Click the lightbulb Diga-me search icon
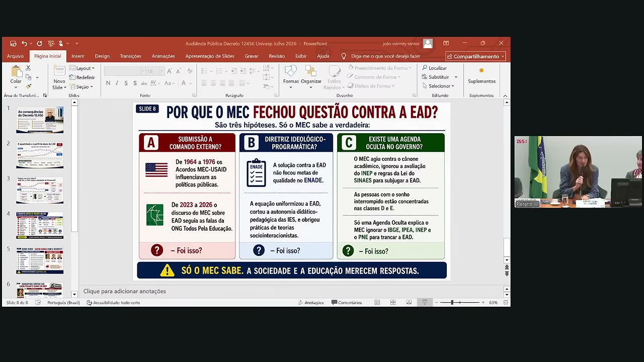 point(344,56)
